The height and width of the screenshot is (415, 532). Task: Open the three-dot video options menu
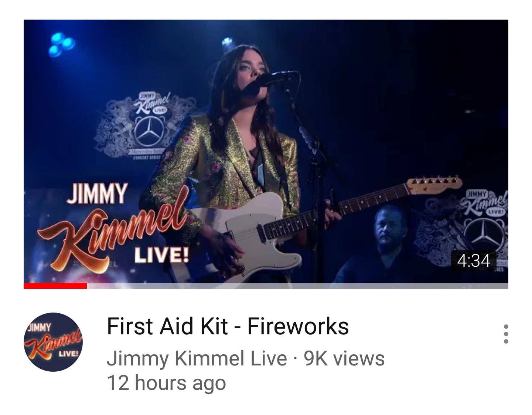[506, 334]
